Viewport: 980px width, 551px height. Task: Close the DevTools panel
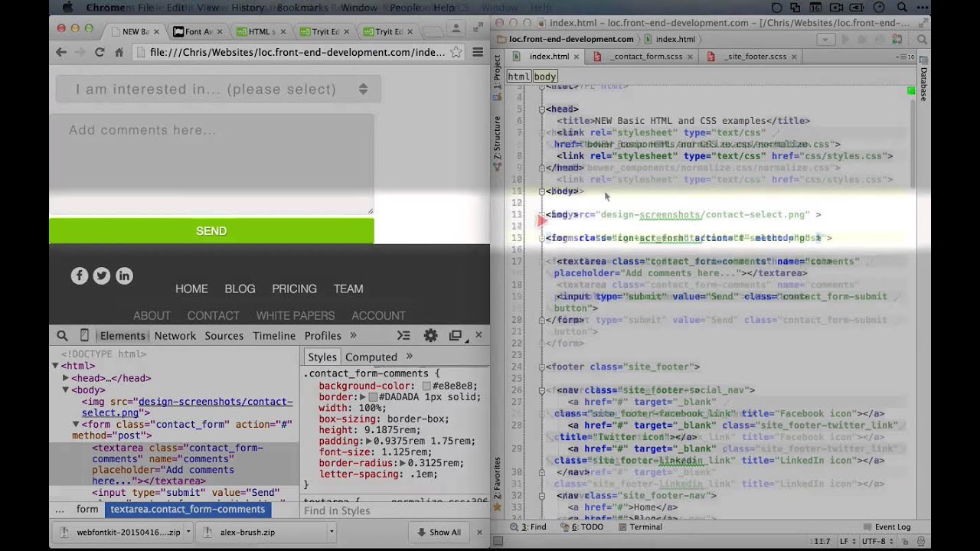click(x=479, y=335)
